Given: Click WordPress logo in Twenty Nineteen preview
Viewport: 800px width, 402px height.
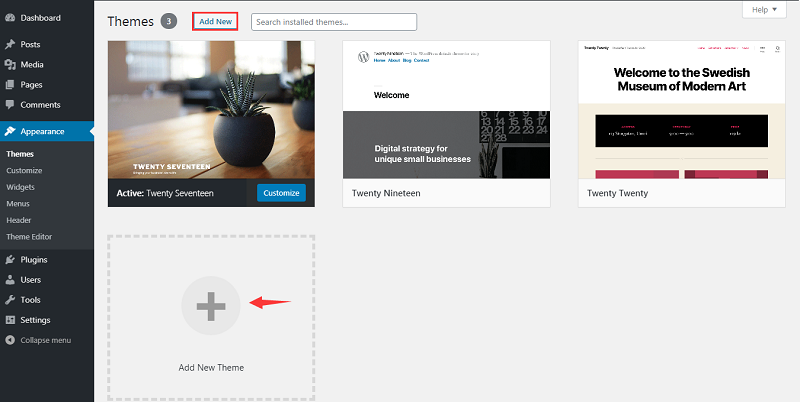Looking at the screenshot, I should coord(363,56).
